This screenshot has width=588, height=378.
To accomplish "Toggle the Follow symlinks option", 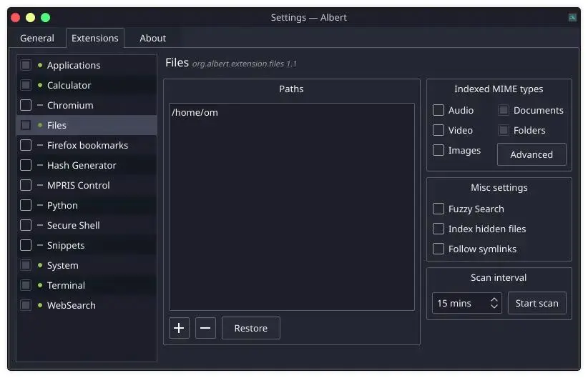I will (x=438, y=249).
